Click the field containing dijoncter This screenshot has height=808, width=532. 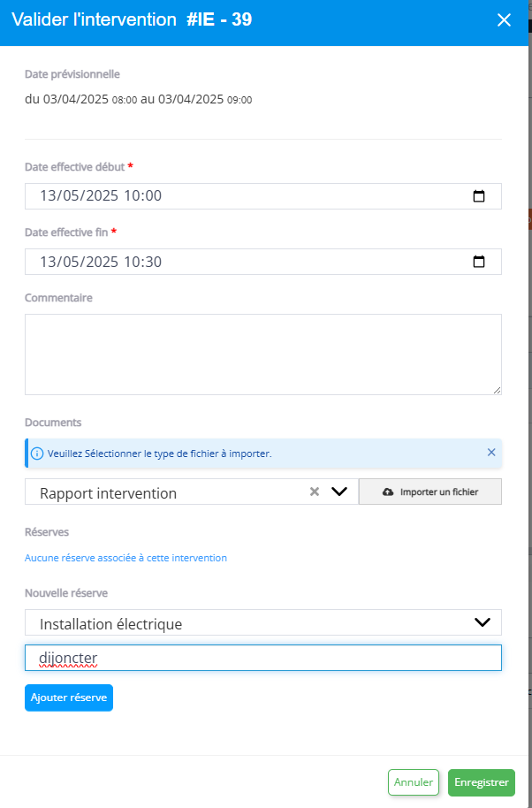[263, 658]
